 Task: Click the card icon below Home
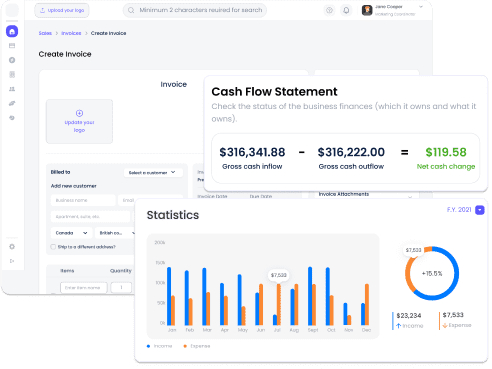click(x=12, y=46)
